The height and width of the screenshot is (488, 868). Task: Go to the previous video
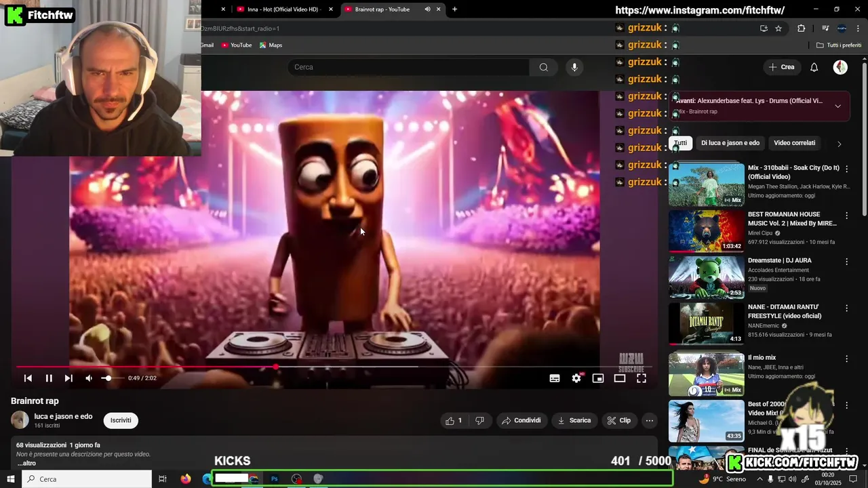[x=28, y=378]
